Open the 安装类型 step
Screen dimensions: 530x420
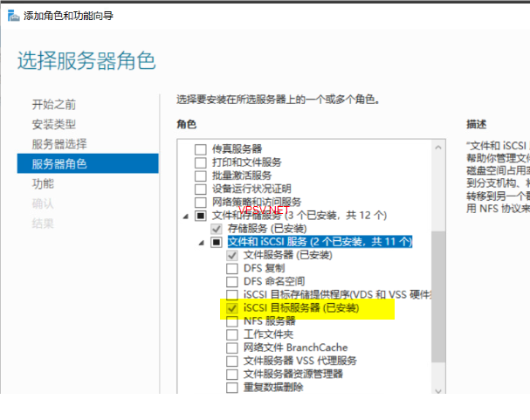pyautogui.click(x=53, y=124)
